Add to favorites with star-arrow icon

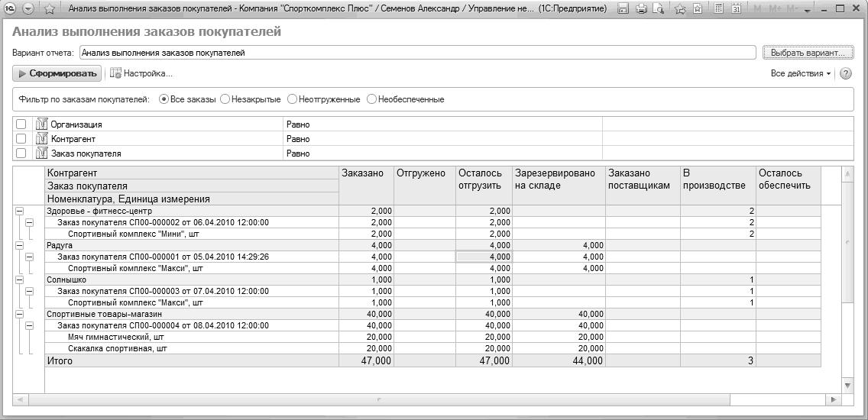click(681, 9)
